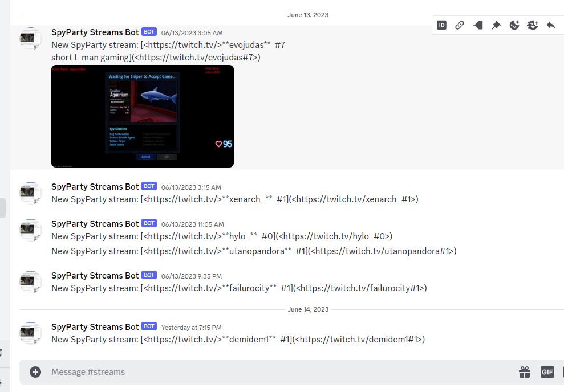Add a super reaction with the burst smiley
Image resolution: width=564 pixels, height=392 pixels.
click(532, 25)
